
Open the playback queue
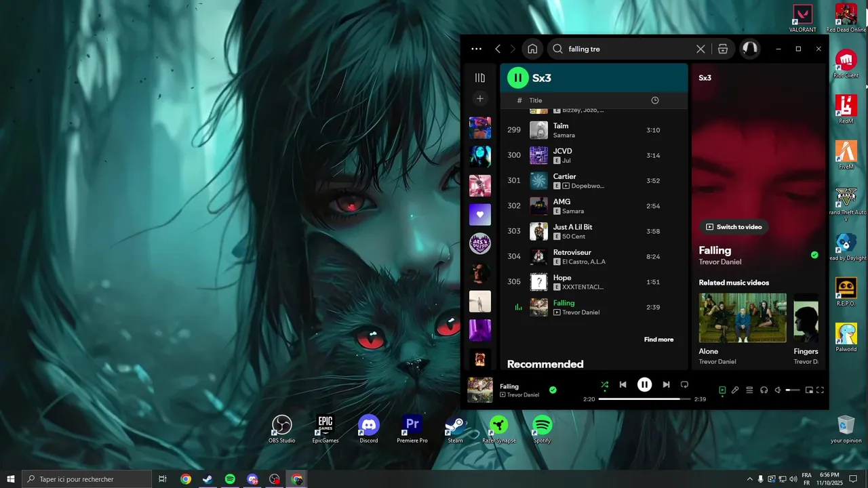coord(749,390)
